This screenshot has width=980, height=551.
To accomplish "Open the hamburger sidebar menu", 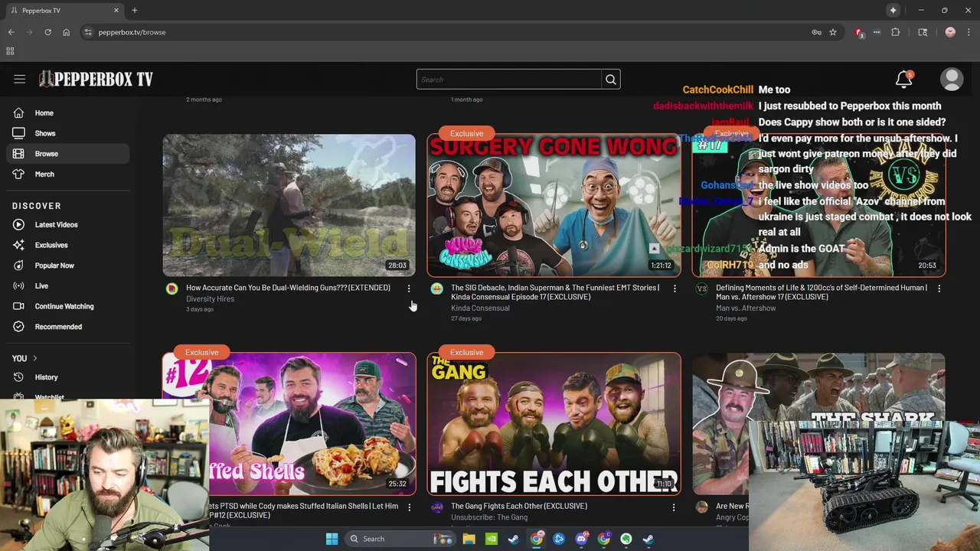I will click(x=20, y=79).
